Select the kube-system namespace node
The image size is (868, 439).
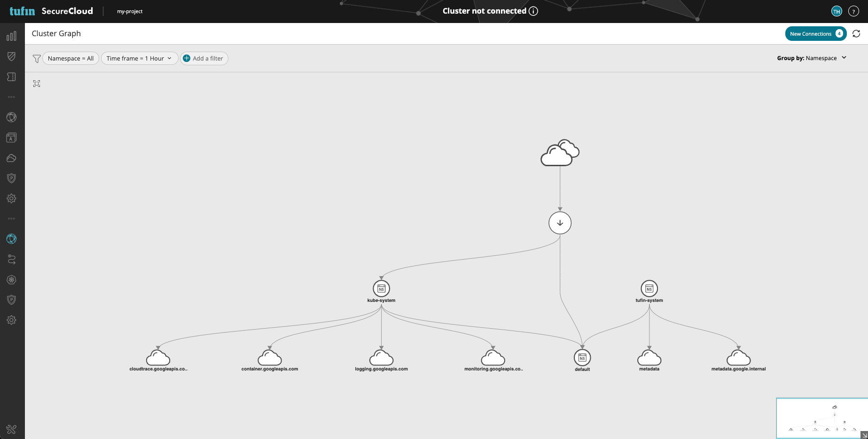[x=381, y=289]
